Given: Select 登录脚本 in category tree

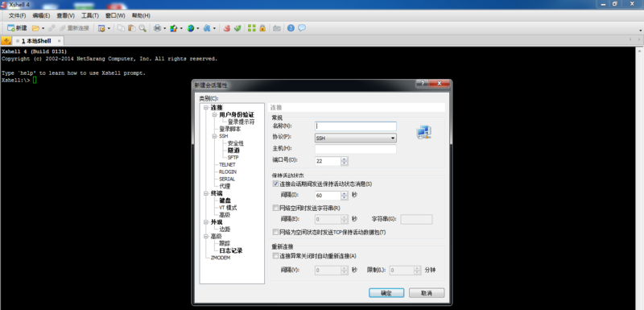Looking at the screenshot, I should (x=230, y=129).
